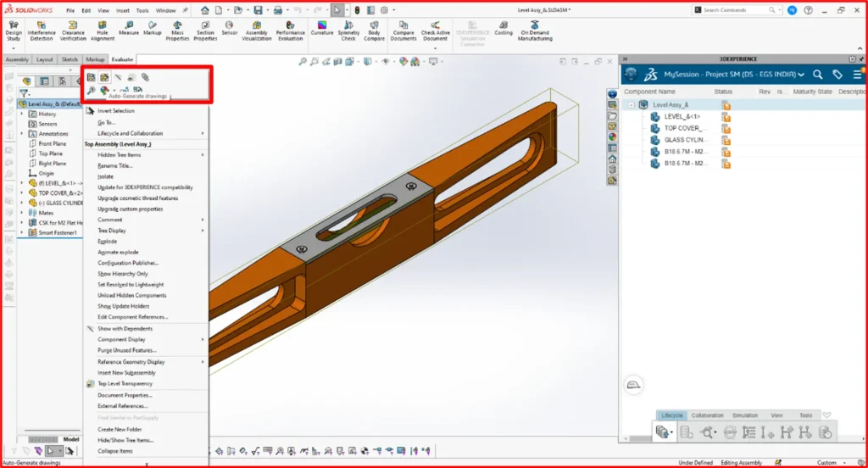This screenshot has height=468, width=868.
Task: Open the Insert menu
Action: pos(122,10)
